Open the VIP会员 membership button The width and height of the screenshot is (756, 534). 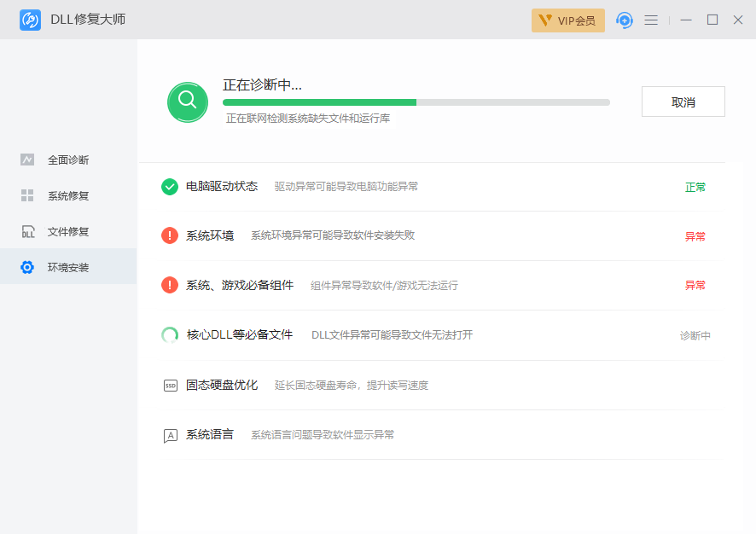(x=567, y=20)
